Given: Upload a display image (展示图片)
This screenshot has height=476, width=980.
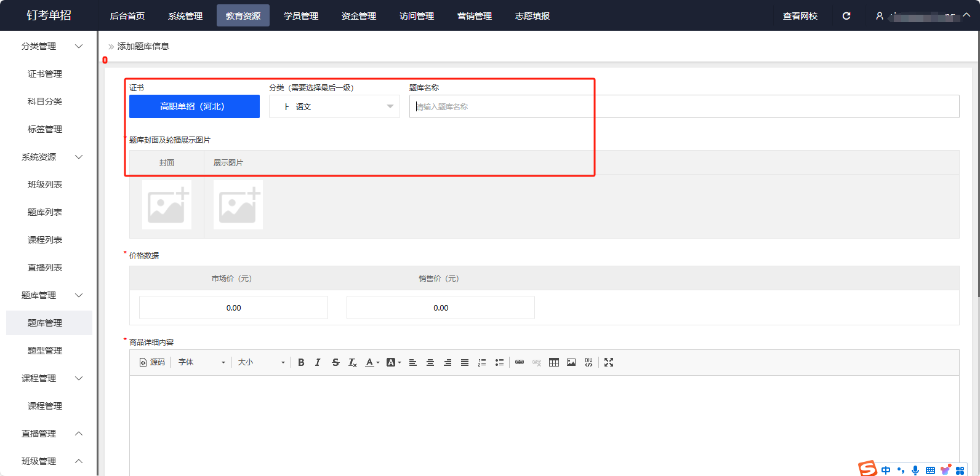Looking at the screenshot, I should click(238, 205).
